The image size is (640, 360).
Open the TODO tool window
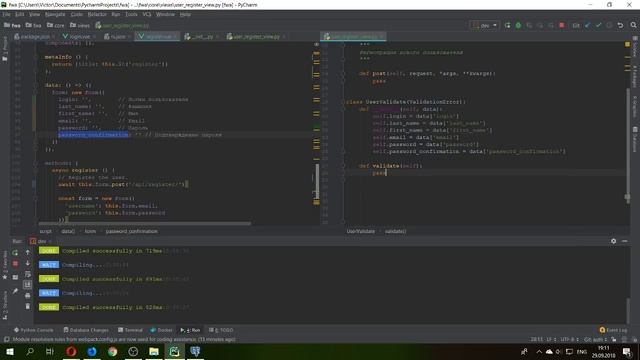[221, 330]
